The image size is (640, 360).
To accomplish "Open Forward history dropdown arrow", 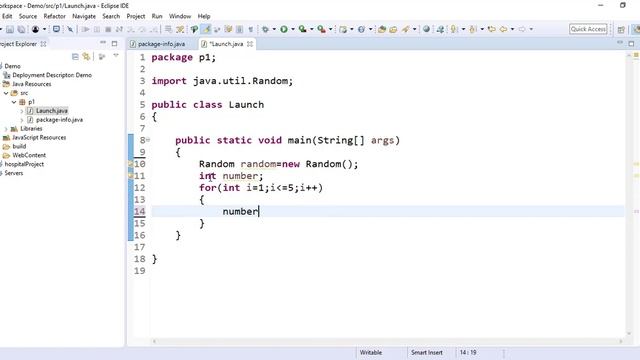I will tap(531, 29).
